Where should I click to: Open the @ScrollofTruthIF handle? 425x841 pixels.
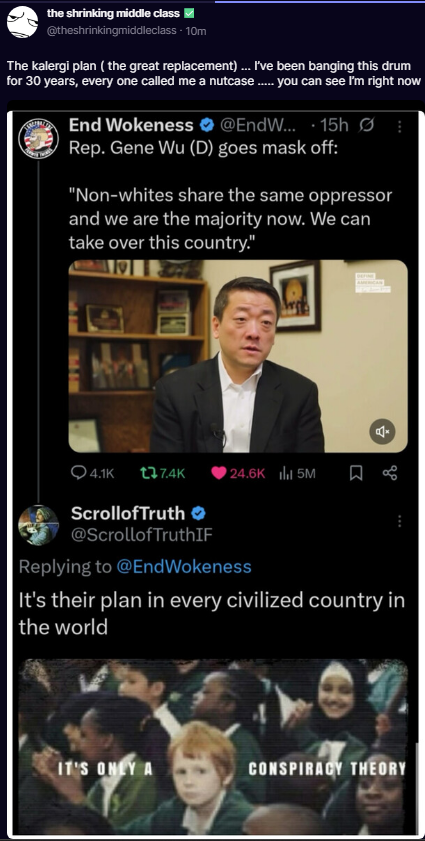click(x=142, y=535)
